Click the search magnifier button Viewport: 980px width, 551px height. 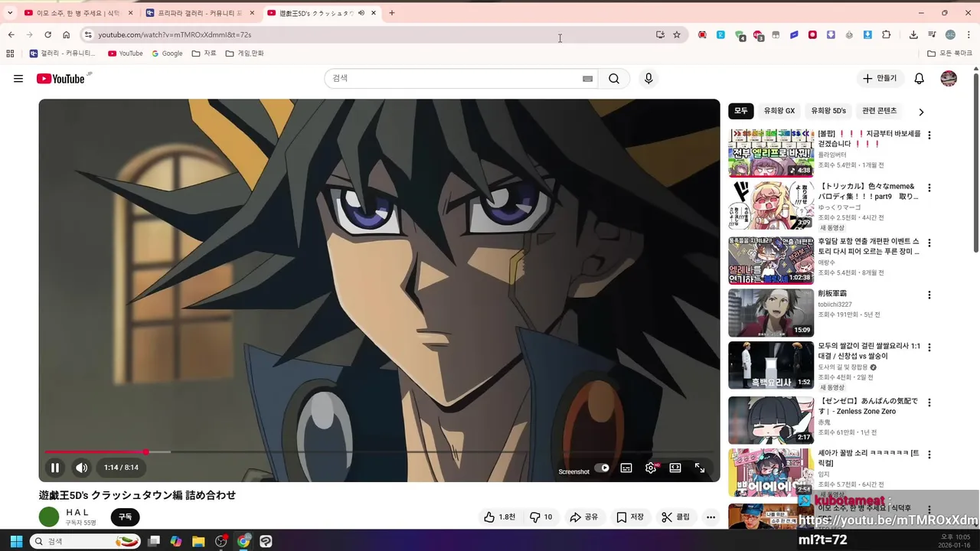[614, 79]
